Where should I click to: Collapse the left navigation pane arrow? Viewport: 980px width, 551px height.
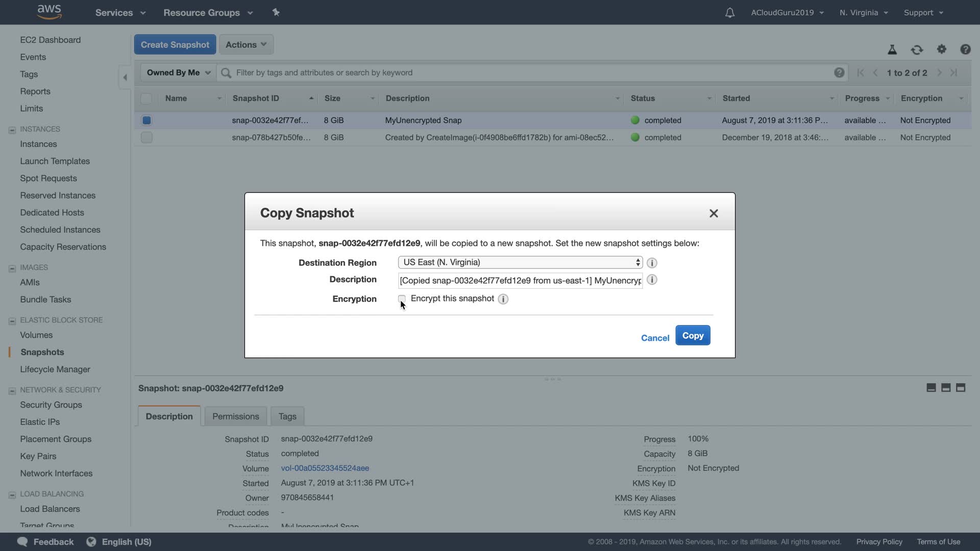click(x=125, y=78)
